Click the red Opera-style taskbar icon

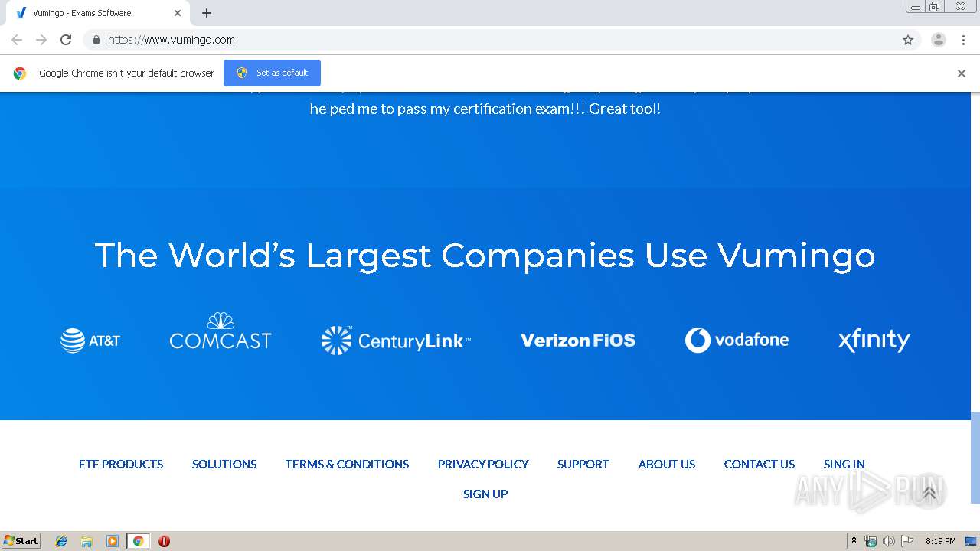tap(164, 541)
